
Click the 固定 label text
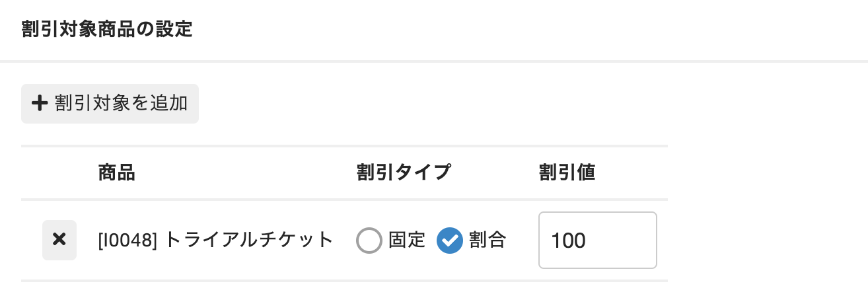[x=407, y=240]
